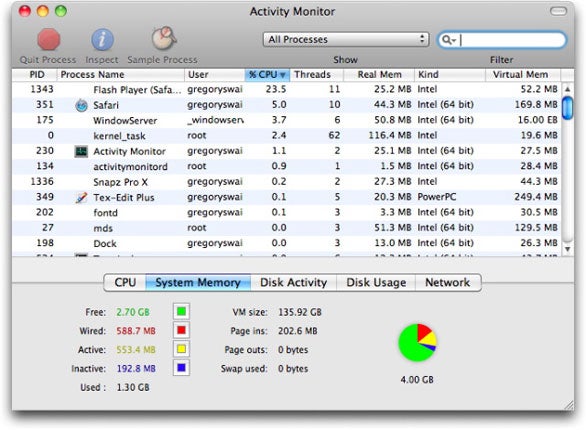Click the Free 2.70 GB value

click(x=133, y=312)
